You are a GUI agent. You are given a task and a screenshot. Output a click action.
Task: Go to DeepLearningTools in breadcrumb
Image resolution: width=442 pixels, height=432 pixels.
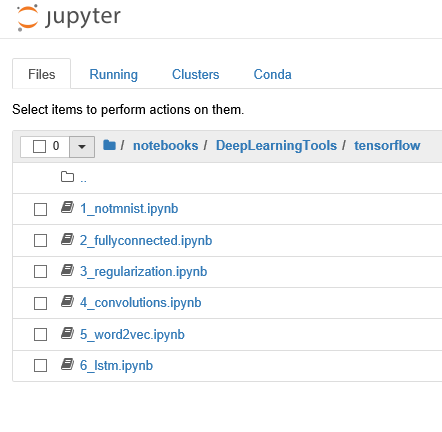(x=276, y=146)
